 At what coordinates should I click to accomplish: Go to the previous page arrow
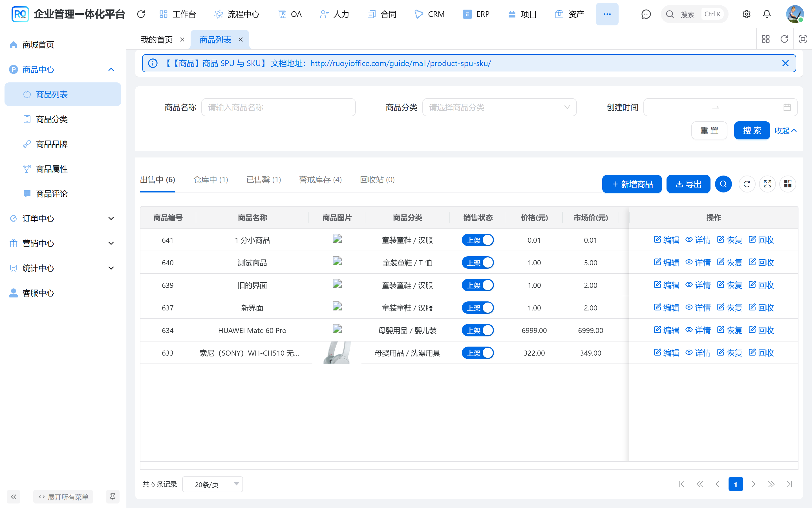[717, 484]
